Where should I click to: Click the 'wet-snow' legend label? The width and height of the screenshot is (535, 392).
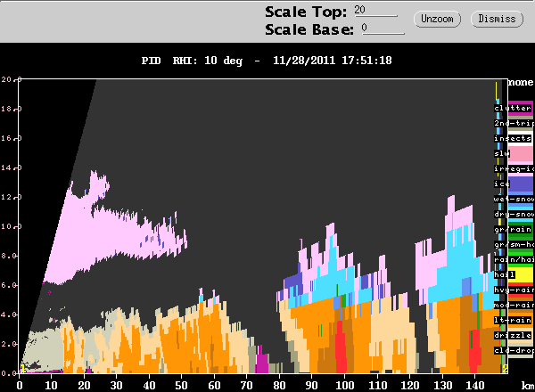[514, 199]
